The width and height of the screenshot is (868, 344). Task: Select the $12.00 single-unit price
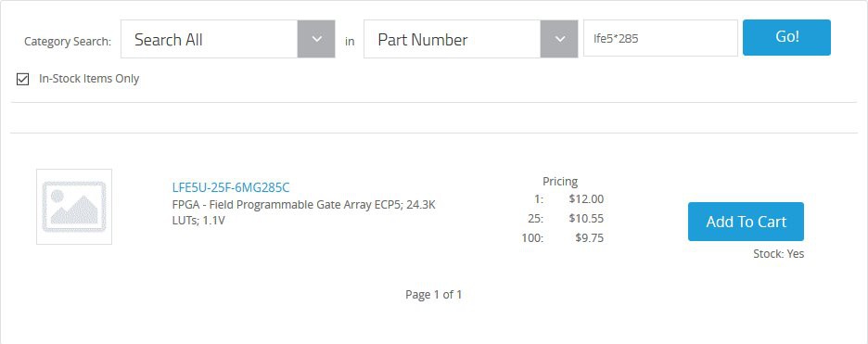click(586, 199)
